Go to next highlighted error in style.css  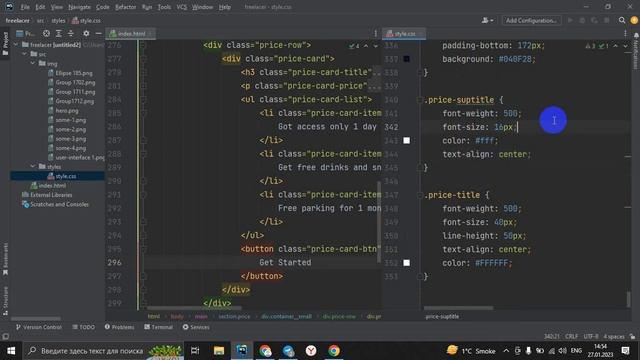625,46
